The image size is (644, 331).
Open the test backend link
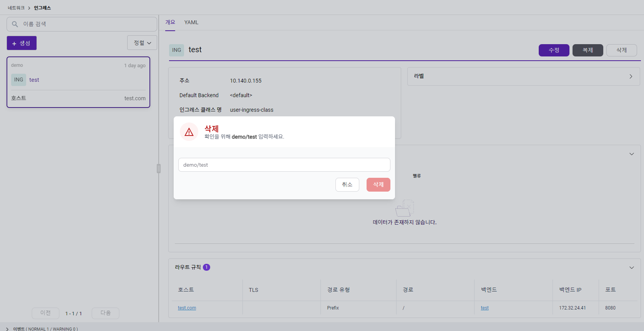(x=485, y=308)
